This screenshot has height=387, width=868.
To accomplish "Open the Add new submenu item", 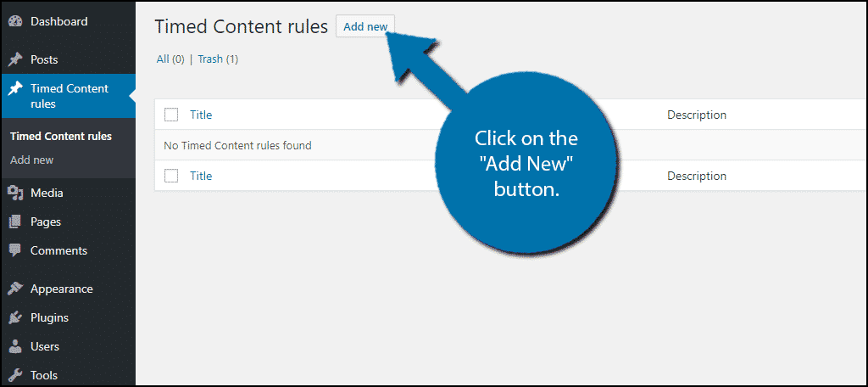I will click(x=31, y=160).
